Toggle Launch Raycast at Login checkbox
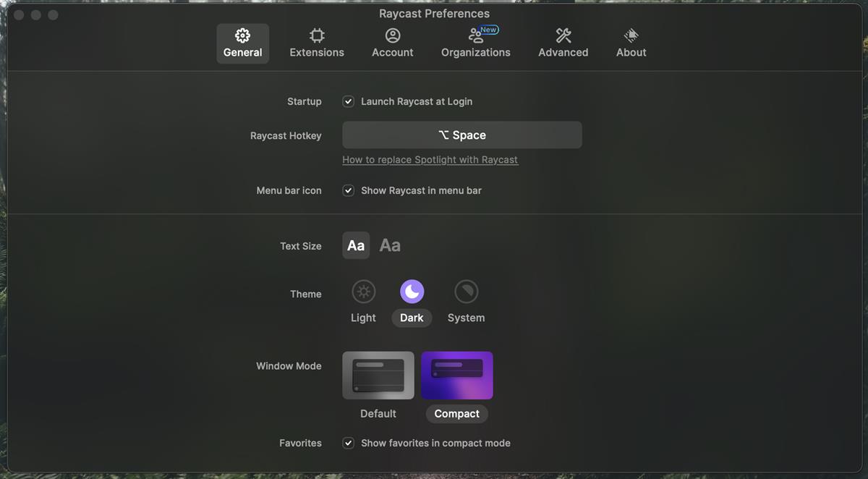Screen dimensions: 868x479 tap(348, 101)
